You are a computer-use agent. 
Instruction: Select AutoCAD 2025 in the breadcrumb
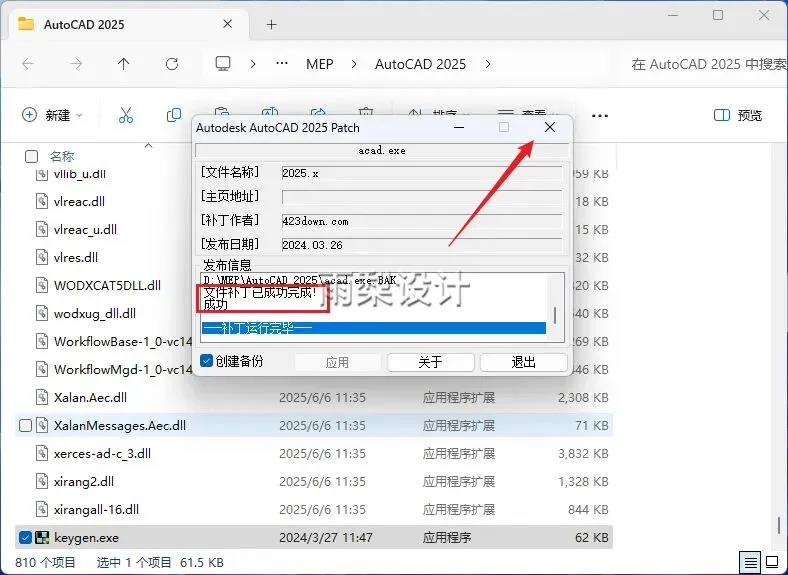coord(421,64)
